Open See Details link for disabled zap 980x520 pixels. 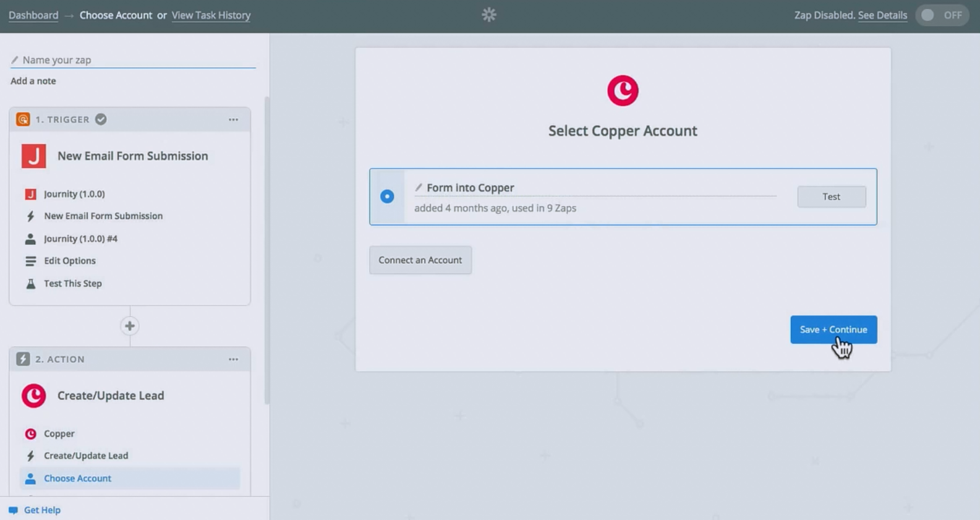(882, 15)
